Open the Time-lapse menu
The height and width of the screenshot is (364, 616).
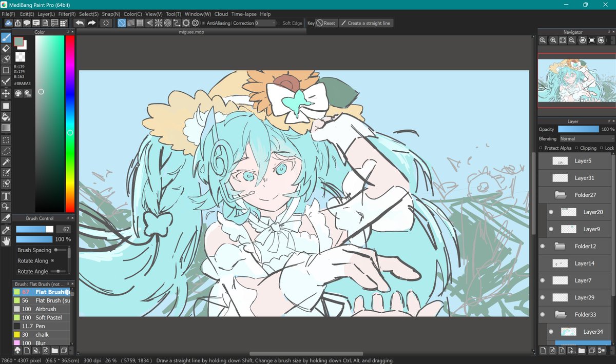[244, 14]
